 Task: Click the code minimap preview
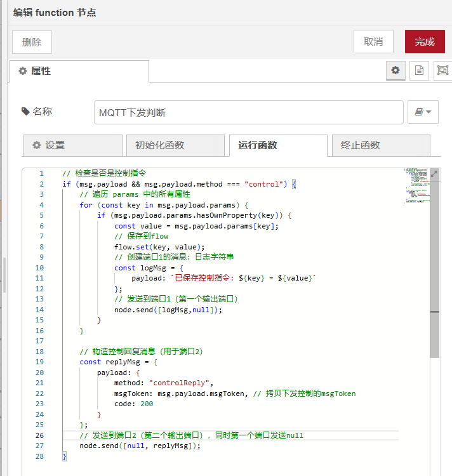pos(415,185)
